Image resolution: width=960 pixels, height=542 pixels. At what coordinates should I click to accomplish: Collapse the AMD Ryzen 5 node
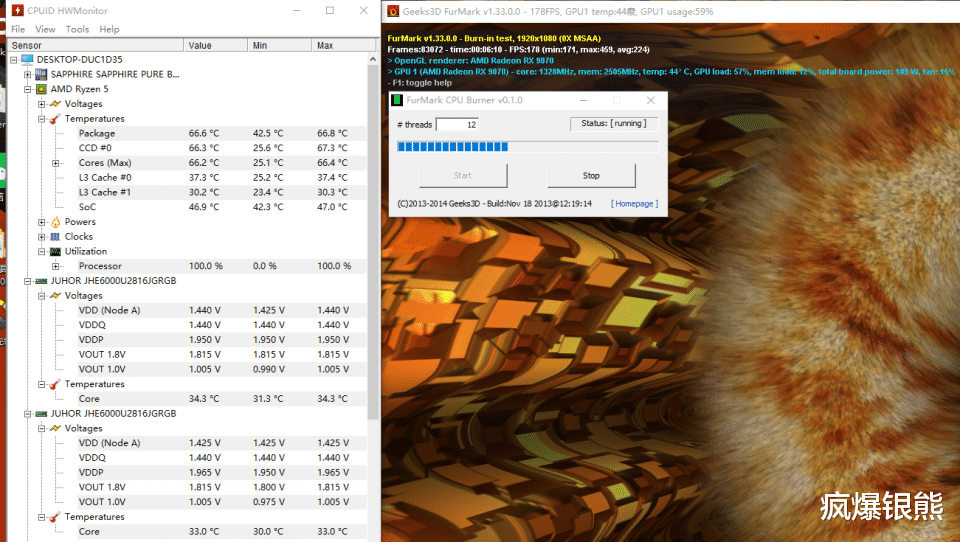pos(28,89)
